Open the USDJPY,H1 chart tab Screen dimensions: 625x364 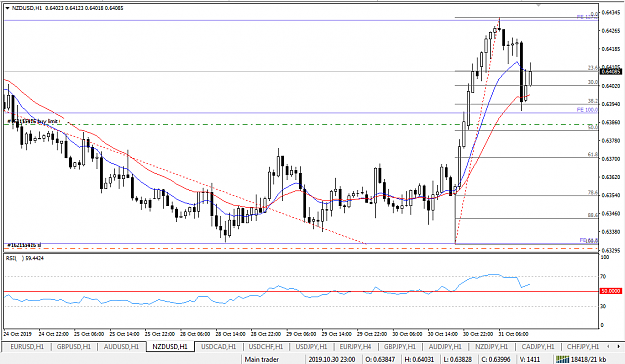311,346
